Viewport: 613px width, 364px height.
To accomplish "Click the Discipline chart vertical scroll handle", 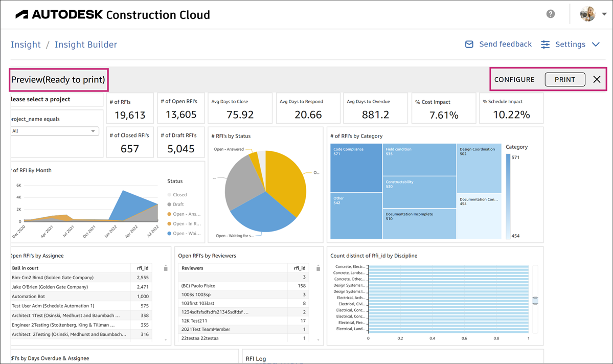I will click(535, 300).
